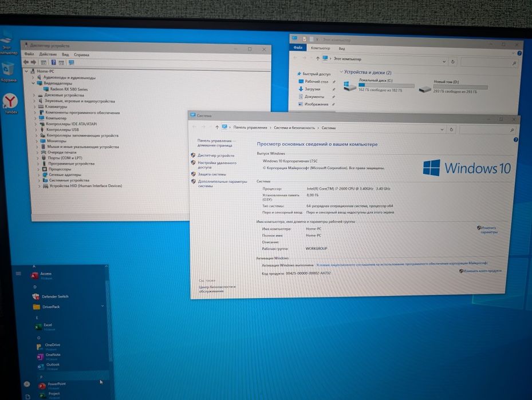Select Новый том (D:) drive
This screenshot has width=532, height=400.
click(453, 86)
